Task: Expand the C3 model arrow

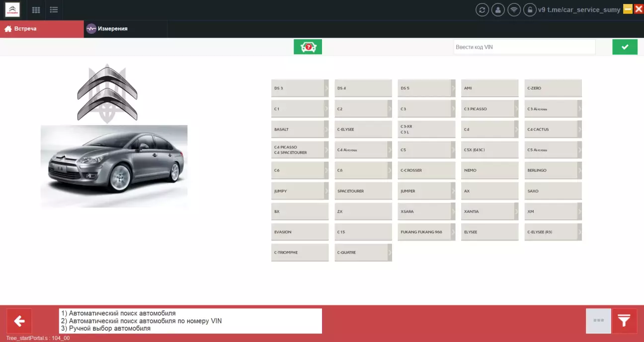Action: pos(453,109)
